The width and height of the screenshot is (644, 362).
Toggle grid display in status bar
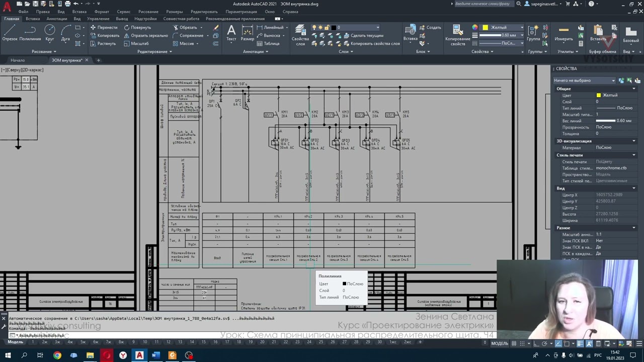[x=514, y=343]
